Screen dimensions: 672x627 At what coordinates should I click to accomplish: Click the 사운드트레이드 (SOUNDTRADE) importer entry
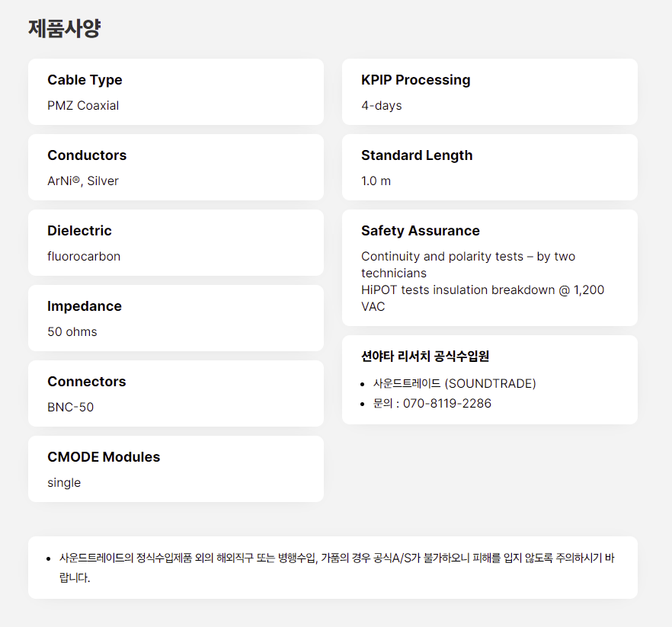click(x=454, y=383)
